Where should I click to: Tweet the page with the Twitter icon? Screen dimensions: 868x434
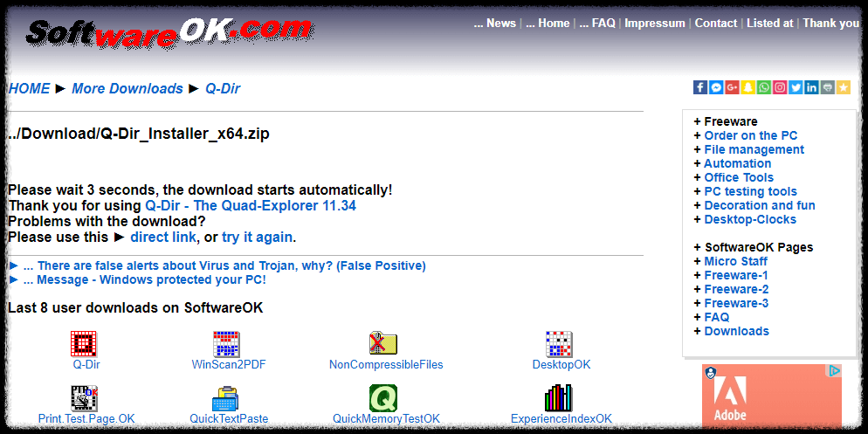point(796,87)
